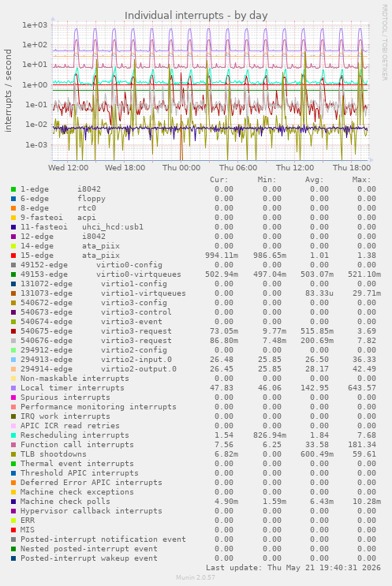Click the green 49153-edge virtio0-virtqueues swatch
The width and height of the screenshot is (392, 586).
[x=13, y=274]
